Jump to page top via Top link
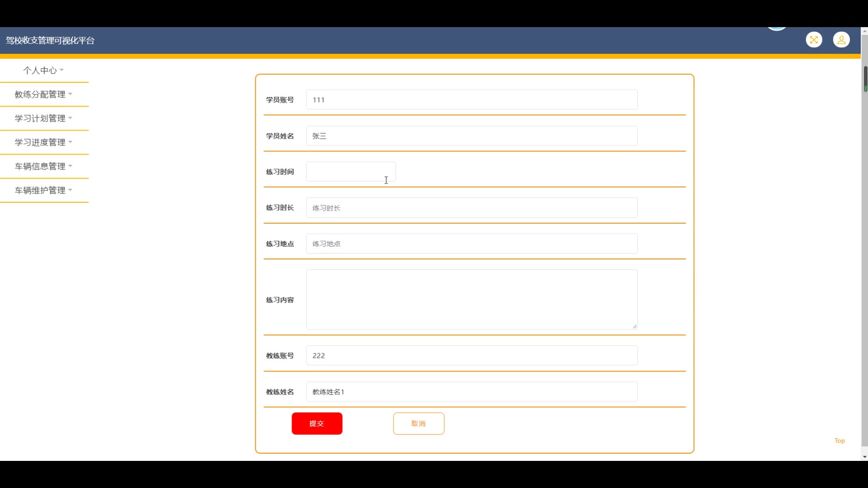Viewport: 868px width, 488px height. [840, 441]
